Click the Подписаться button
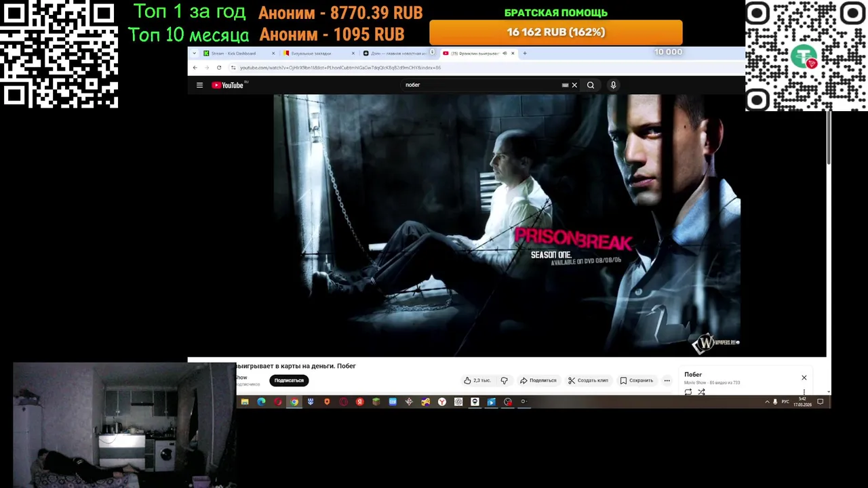This screenshot has width=868, height=488. 289,380
